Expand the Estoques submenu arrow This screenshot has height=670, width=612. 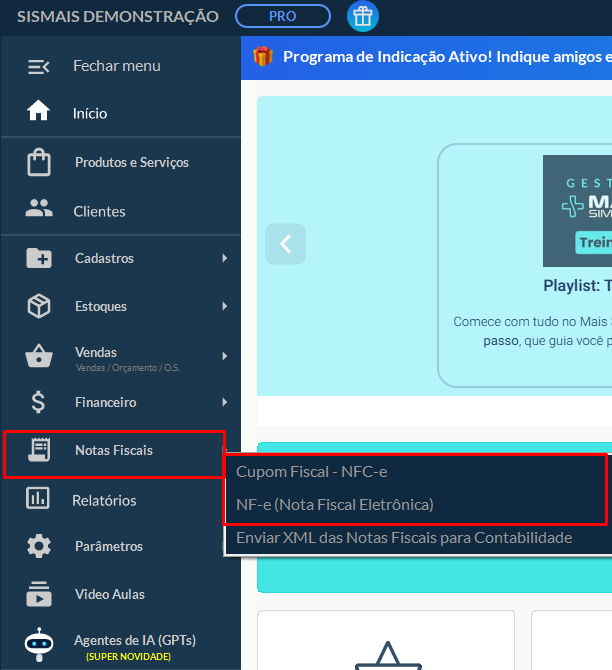coord(224,306)
